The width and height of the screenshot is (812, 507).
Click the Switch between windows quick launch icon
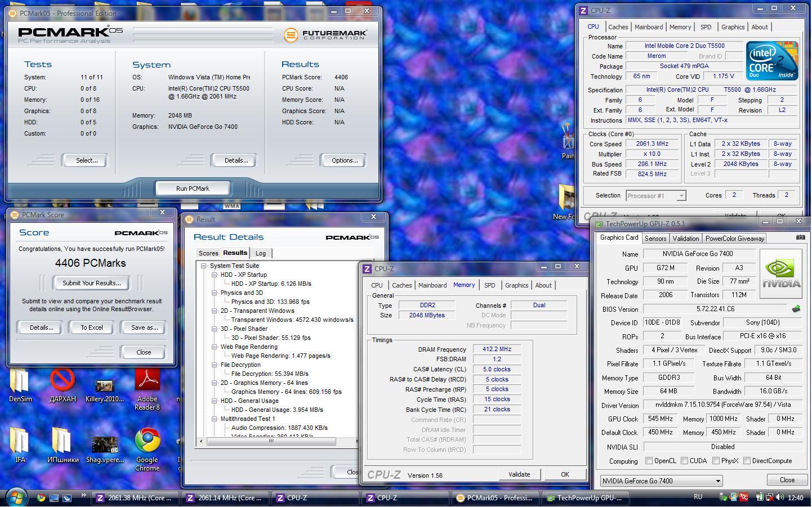pos(66,497)
